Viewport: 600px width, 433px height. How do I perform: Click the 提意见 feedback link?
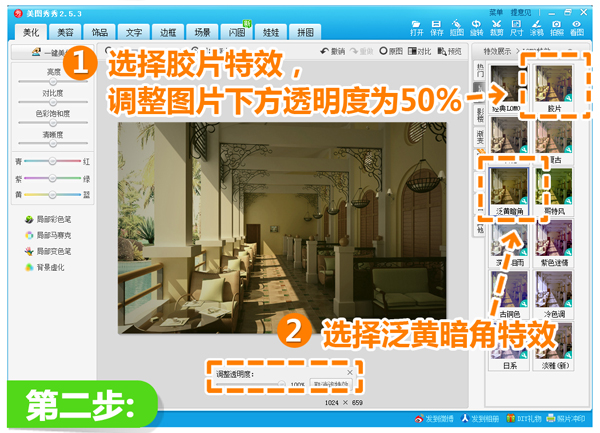pyautogui.click(x=521, y=13)
